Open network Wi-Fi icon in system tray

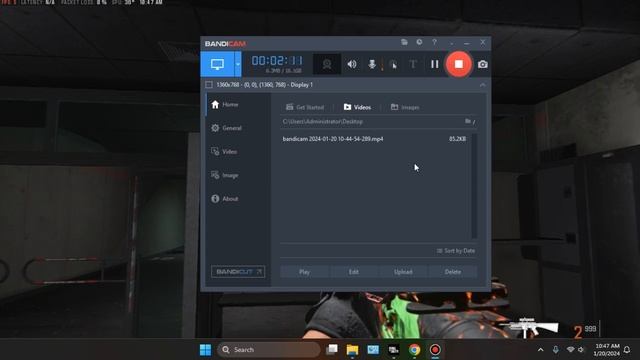pos(570,350)
